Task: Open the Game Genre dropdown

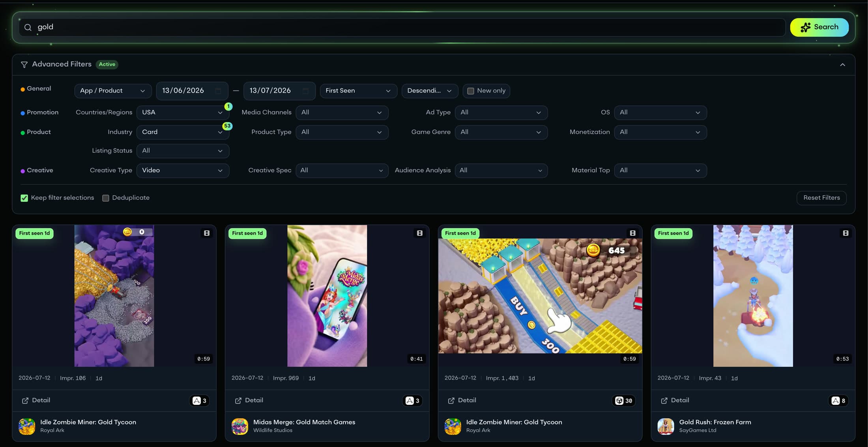Action: pyautogui.click(x=501, y=132)
